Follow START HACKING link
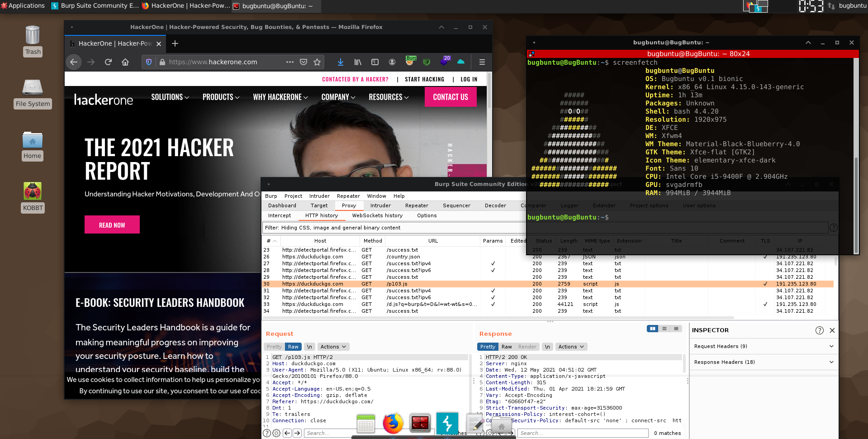Viewport: 868px width, 439px height. click(x=424, y=79)
